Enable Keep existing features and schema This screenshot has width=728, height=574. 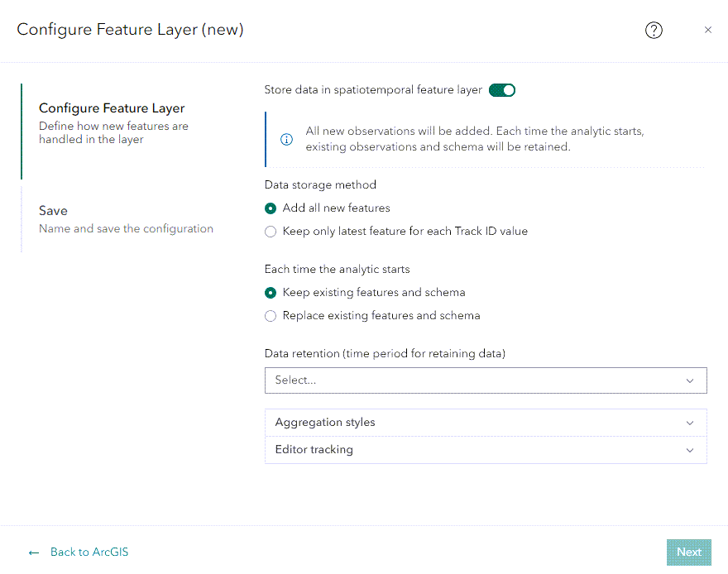[x=271, y=293]
